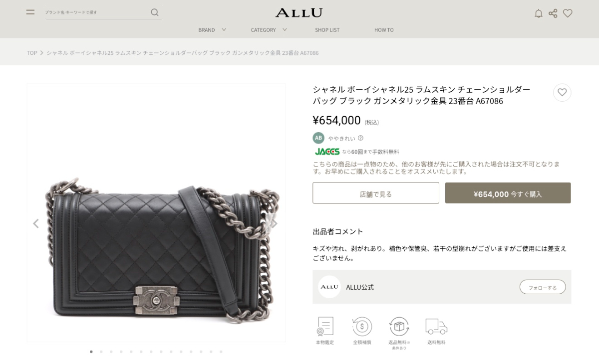Click the full refund guarantee icon
The image size is (599, 364).
[x=362, y=327]
